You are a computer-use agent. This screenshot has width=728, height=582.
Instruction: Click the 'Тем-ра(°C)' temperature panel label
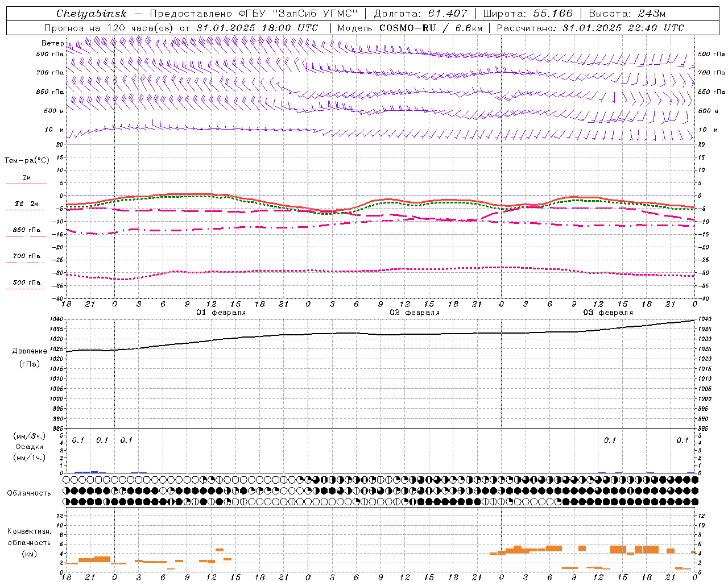coord(27,160)
